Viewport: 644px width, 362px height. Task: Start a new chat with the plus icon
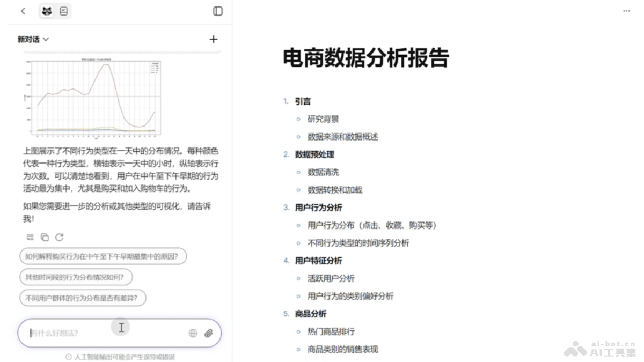(213, 39)
